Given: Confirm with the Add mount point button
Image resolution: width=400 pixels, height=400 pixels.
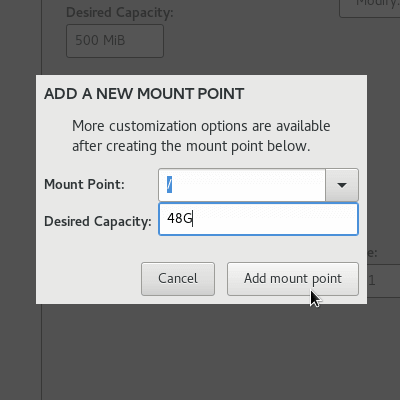Looking at the screenshot, I should 293,279.
